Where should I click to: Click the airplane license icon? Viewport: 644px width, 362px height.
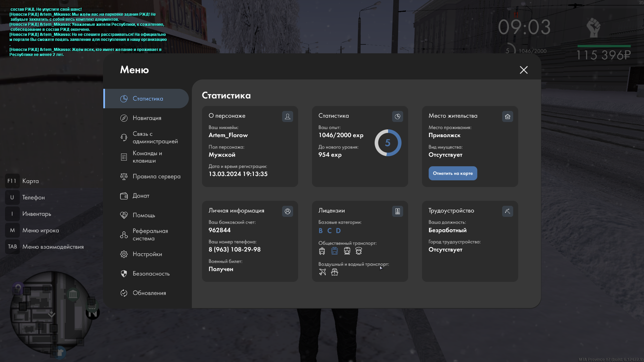click(x=322, y=272)
